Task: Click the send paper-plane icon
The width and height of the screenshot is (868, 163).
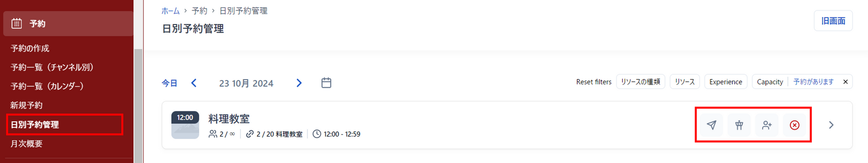Action: click(711, 125)
